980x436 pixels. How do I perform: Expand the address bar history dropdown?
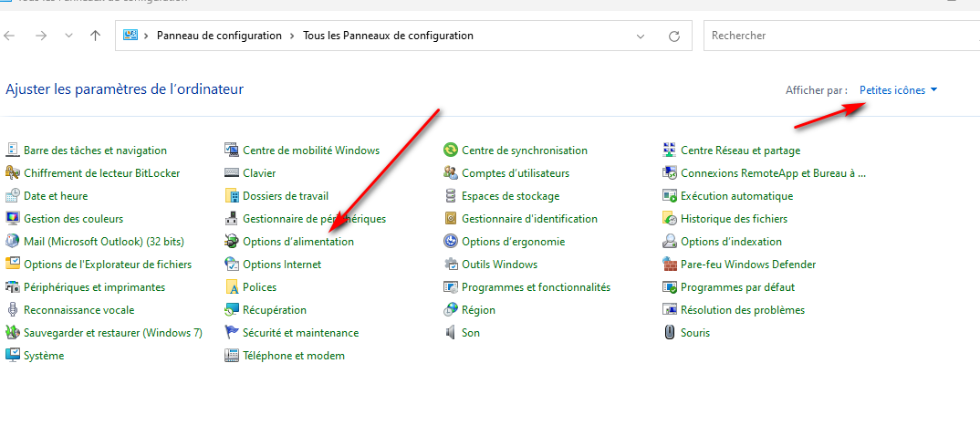coord(640,36)
